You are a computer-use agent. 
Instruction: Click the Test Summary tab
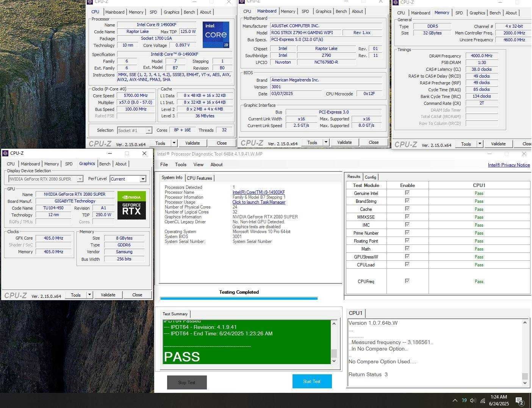tap(175, 314)
